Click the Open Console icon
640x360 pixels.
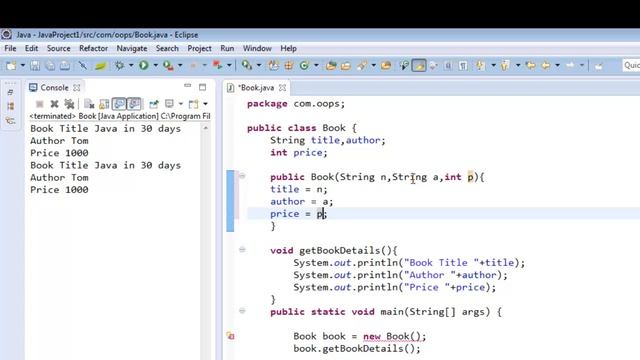click(193, 104)
